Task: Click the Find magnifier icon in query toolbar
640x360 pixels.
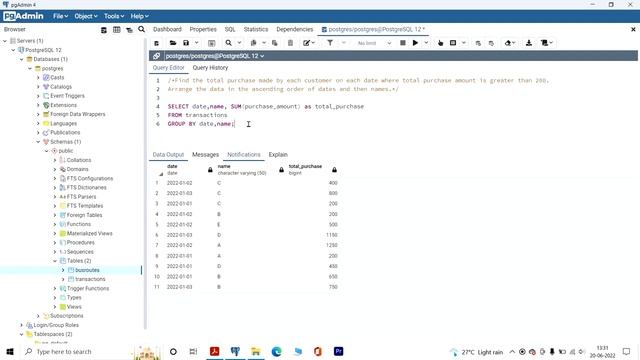Action: pos(229,43)
